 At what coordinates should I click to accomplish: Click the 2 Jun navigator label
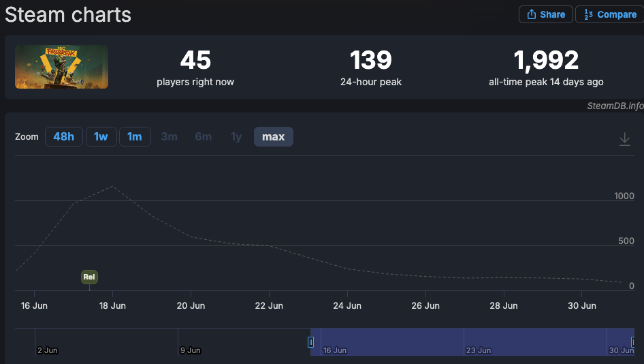[47, 350]
